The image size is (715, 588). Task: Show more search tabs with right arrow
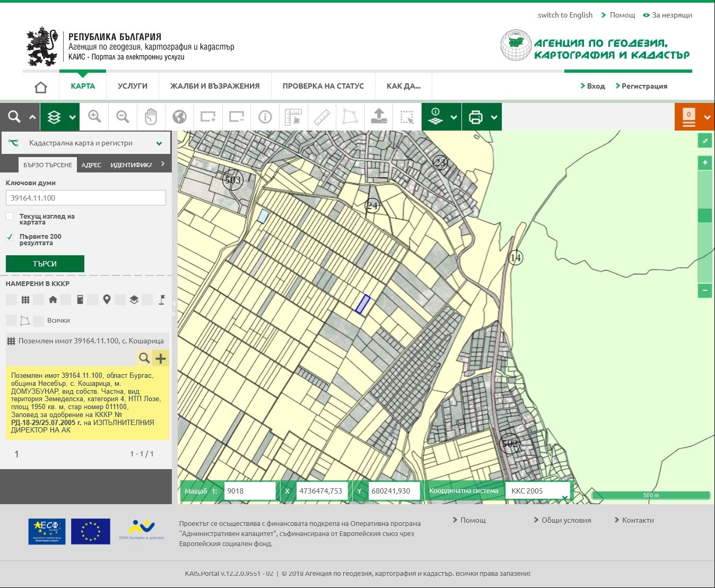pos(162,164)
